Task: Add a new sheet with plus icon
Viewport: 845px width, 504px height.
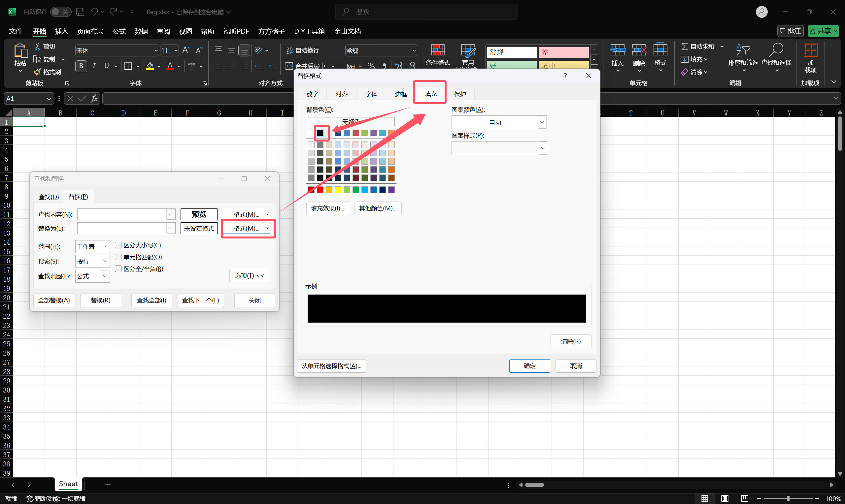Action: (x=108, y=485)
